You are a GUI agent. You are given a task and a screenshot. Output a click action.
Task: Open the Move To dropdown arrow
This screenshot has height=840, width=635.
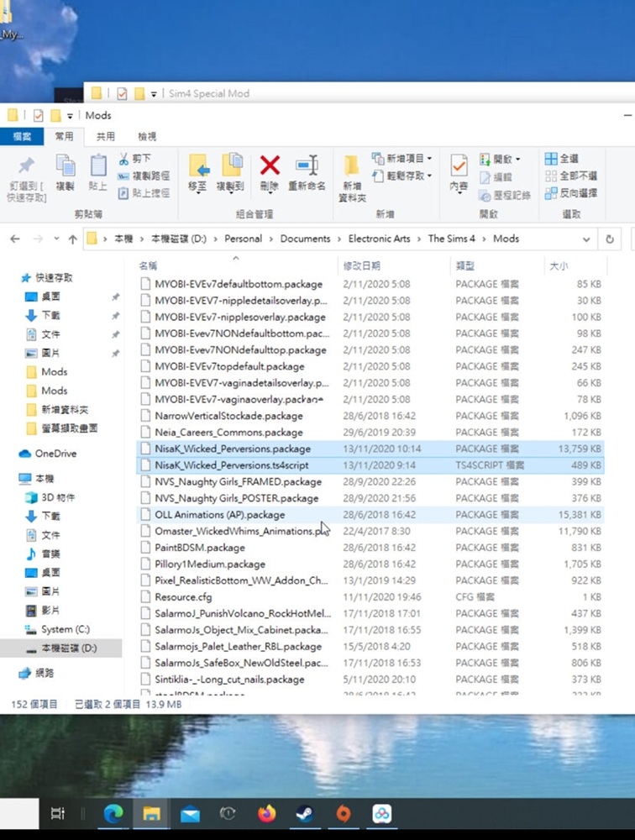(x=197, y=193)
